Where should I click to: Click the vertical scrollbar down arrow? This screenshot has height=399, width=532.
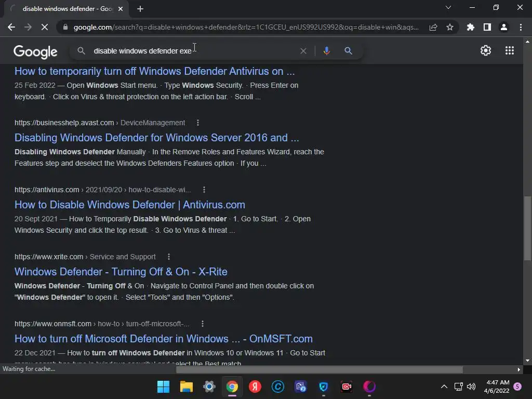(x=527, y=361)
